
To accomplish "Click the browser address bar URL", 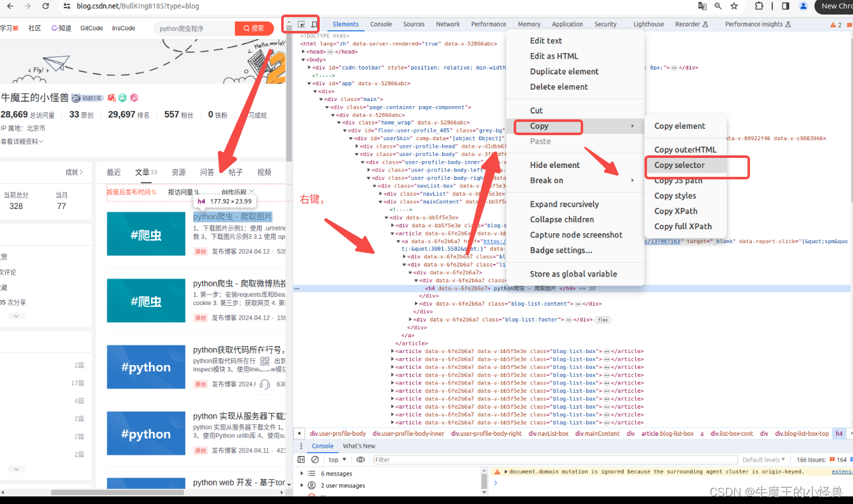I will [x=138, y=6].
